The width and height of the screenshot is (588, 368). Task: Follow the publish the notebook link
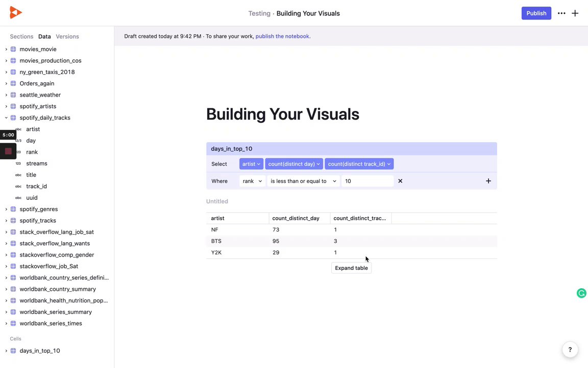283,36
